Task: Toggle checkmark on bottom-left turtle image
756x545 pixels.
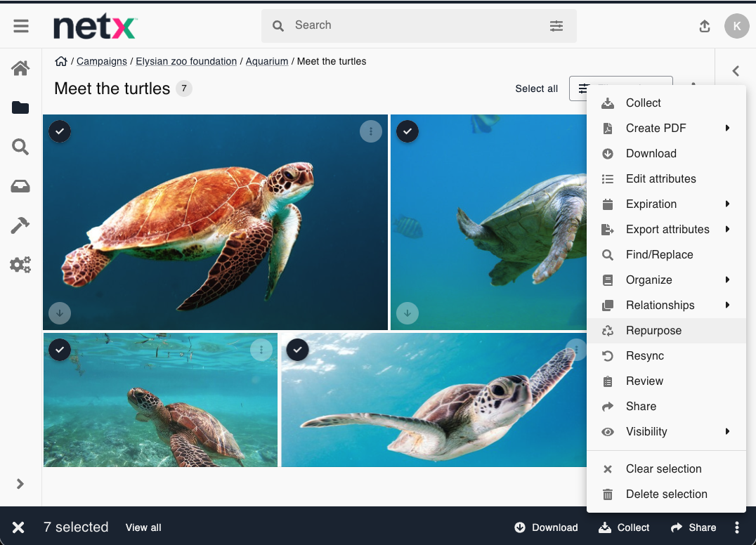Action: pyautogui.click(x=60, y=349)
